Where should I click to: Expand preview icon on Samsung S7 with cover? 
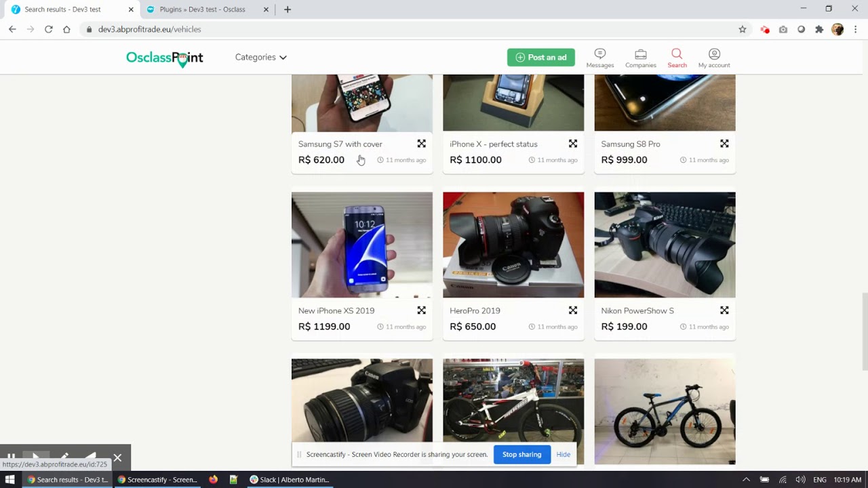(x=422, y=144)
